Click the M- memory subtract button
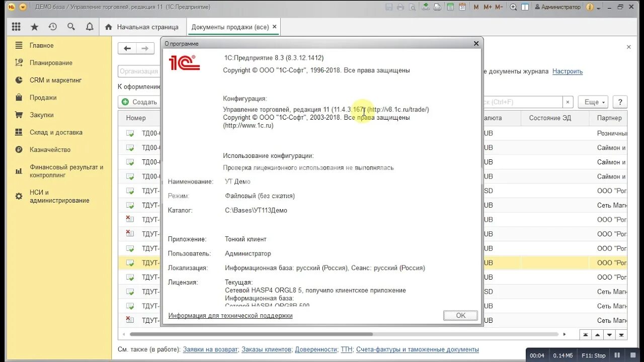644x362 pixels. 499,7
